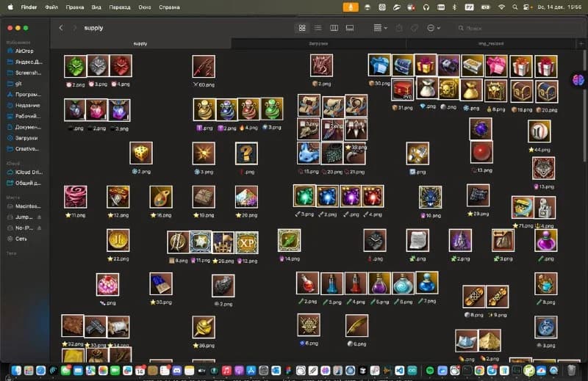Click the search field in Finder toolbar

click(517, 28)
